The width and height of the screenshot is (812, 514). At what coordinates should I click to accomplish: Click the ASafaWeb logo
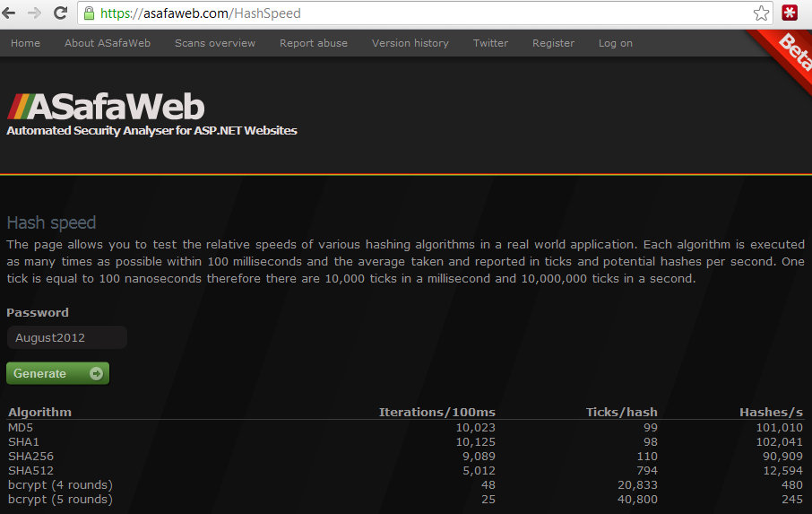tap(106, 108)
